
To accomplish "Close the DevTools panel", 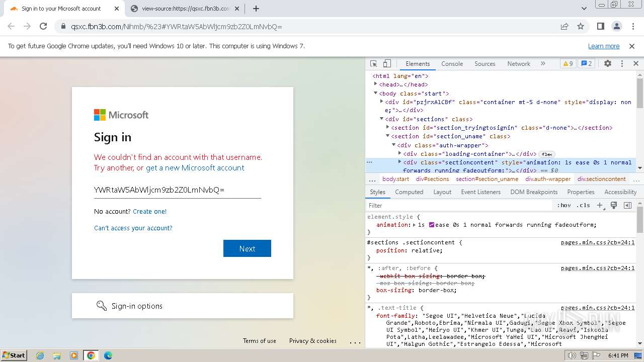I will [x=635, y=64].
